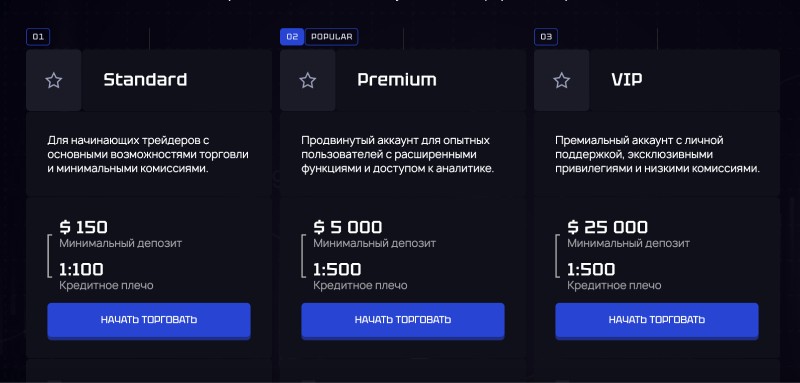The image size is (800, 383).
Task: Click the POPULAR tag badge
Action: click(332, 37)
